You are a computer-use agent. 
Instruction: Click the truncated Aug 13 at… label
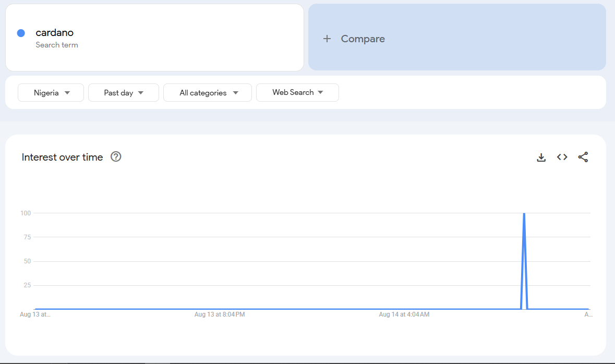(35, 314)
